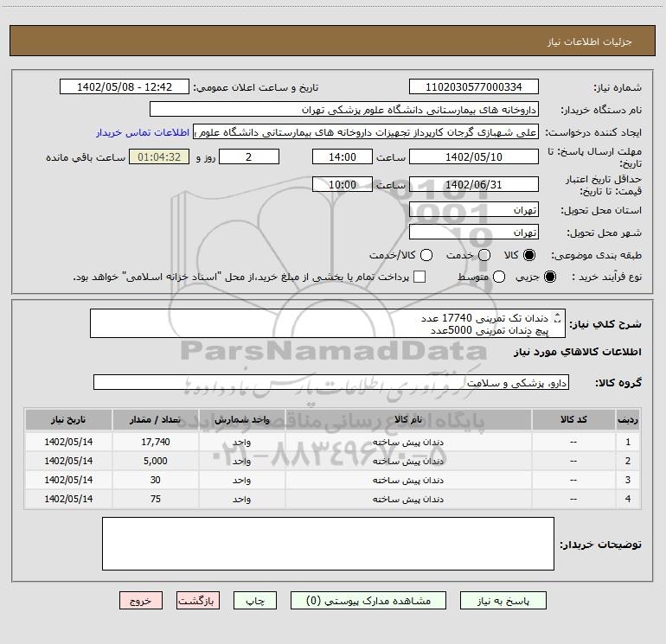Click date 1402/05/14 in row 2
This screenshot has height=644, width=666.
(68, 461)
